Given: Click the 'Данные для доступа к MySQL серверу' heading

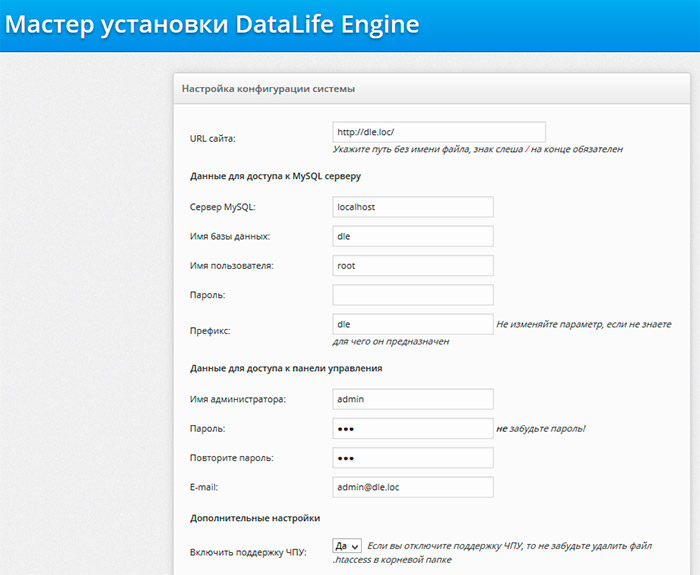Looking at the screenshot, I should point(275,176).
